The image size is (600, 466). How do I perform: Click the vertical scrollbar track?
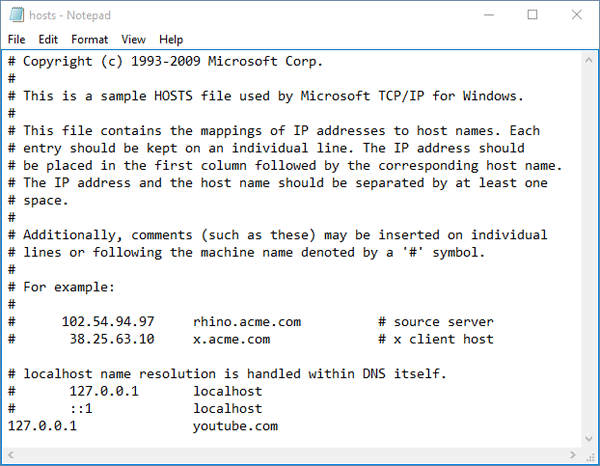pos(588,250)
